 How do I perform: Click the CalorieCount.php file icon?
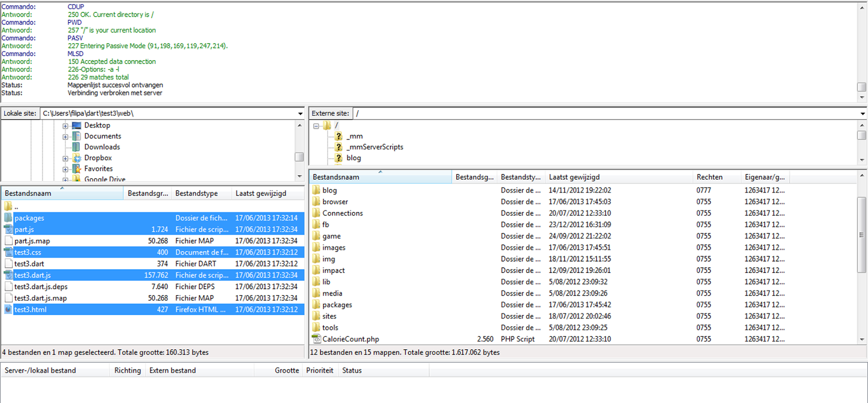click(x=316, y=339)
